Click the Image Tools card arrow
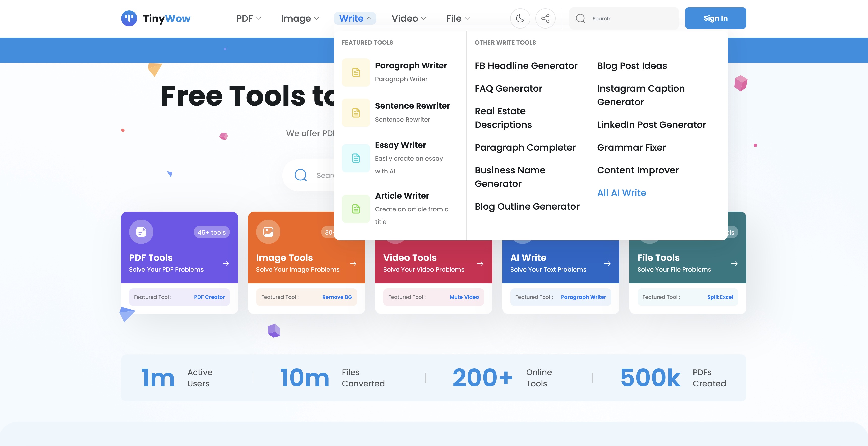 tap(353, 264)
